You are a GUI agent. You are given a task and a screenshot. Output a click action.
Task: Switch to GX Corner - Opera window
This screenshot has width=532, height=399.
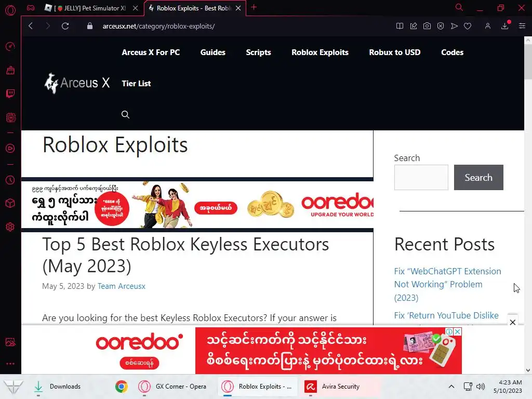[172, 387]
